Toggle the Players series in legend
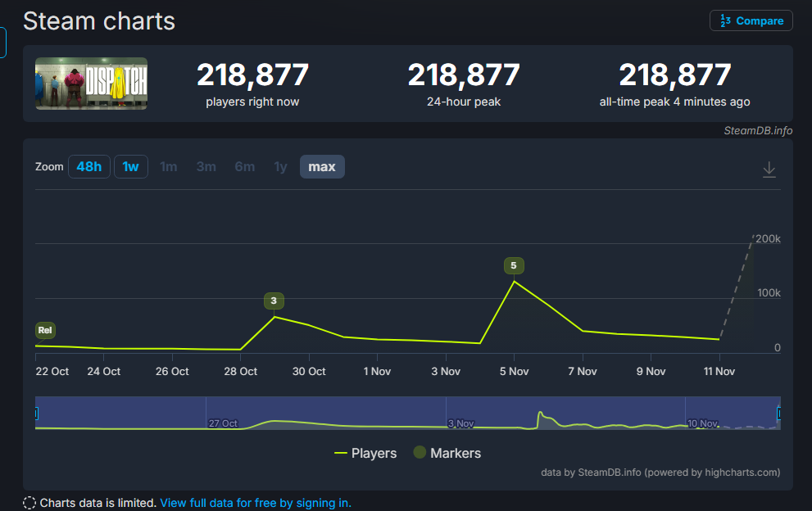This screenshot has height=511, width=812. coord(365,453)
